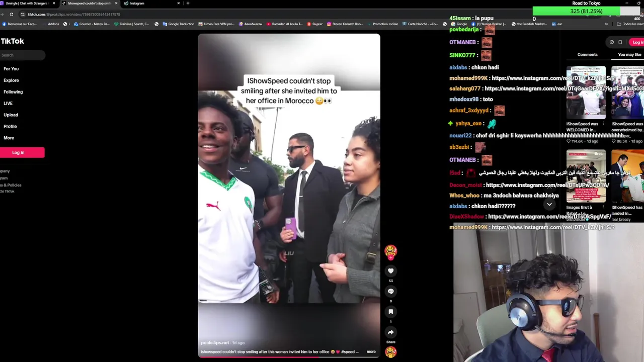The height and width of the screenshot is (362, 644).
Task: Open the LinkedIn 'ear' bookmark
Action: (557, 24)
